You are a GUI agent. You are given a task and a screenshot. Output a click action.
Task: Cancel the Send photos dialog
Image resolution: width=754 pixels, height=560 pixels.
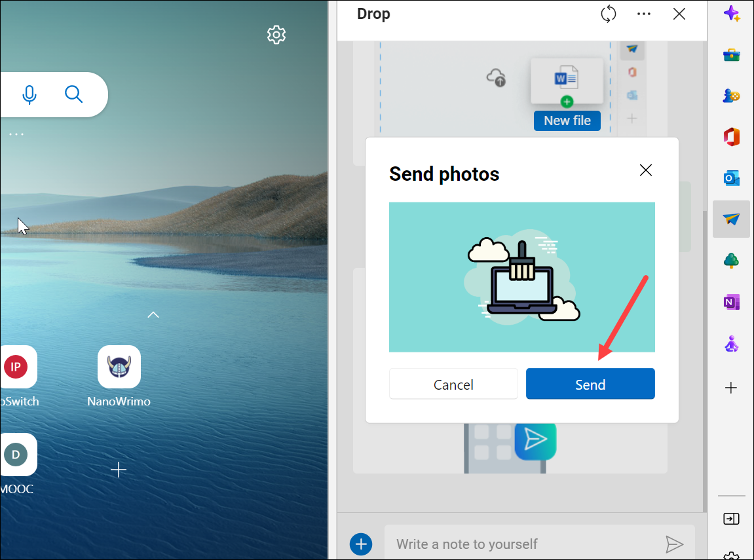(453, 384)
